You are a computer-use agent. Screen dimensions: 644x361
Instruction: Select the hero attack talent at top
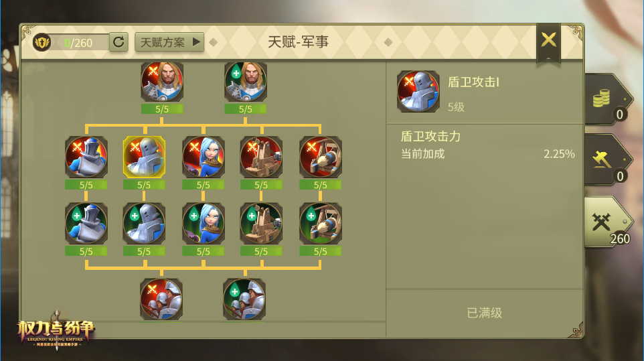[x=162, y=82]
